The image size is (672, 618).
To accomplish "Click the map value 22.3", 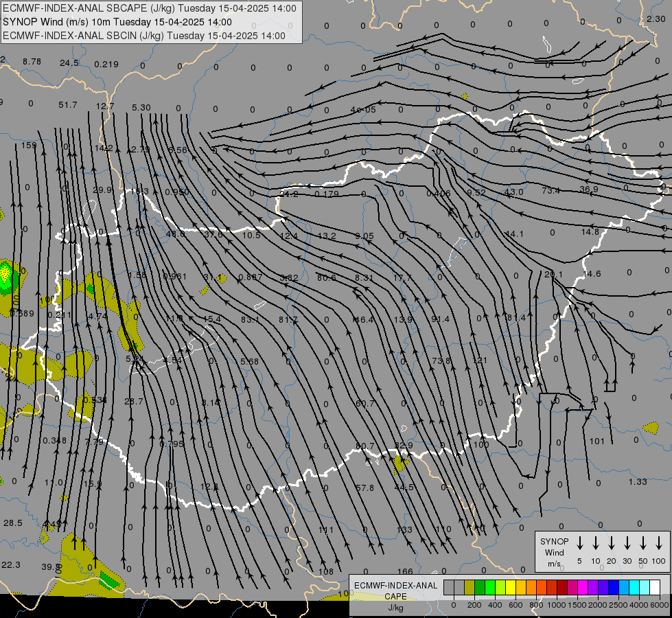I will click(11, 565).
